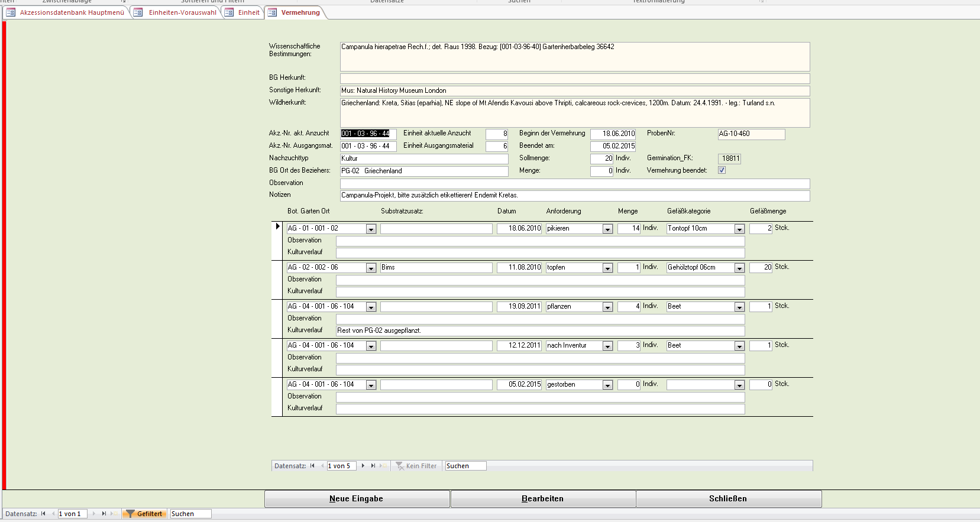Toggle the 'Vermehrung beendet' checkbox

point(722,170)
